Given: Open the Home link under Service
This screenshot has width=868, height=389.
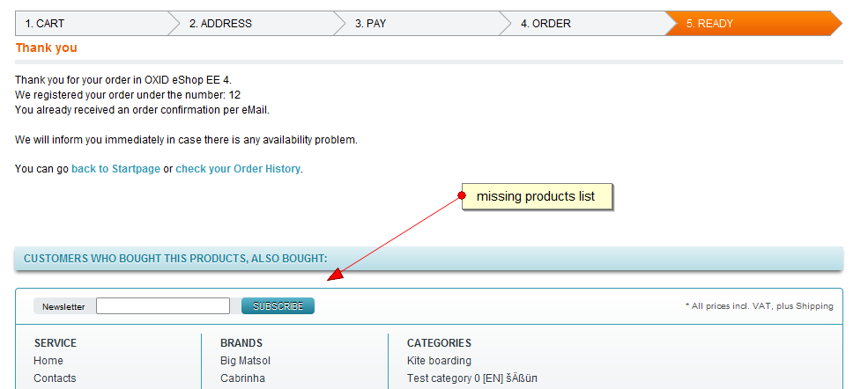Looking at the screenshot, I should pos(48,361).
